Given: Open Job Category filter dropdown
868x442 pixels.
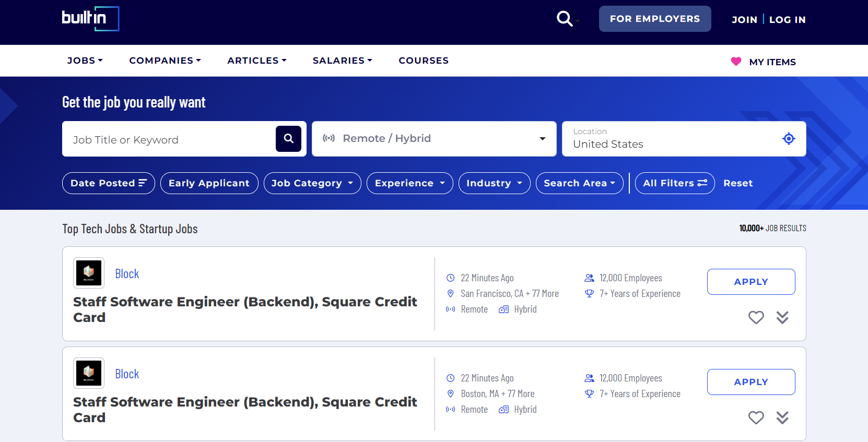Looking at the screenshot, I should [312, 183].
